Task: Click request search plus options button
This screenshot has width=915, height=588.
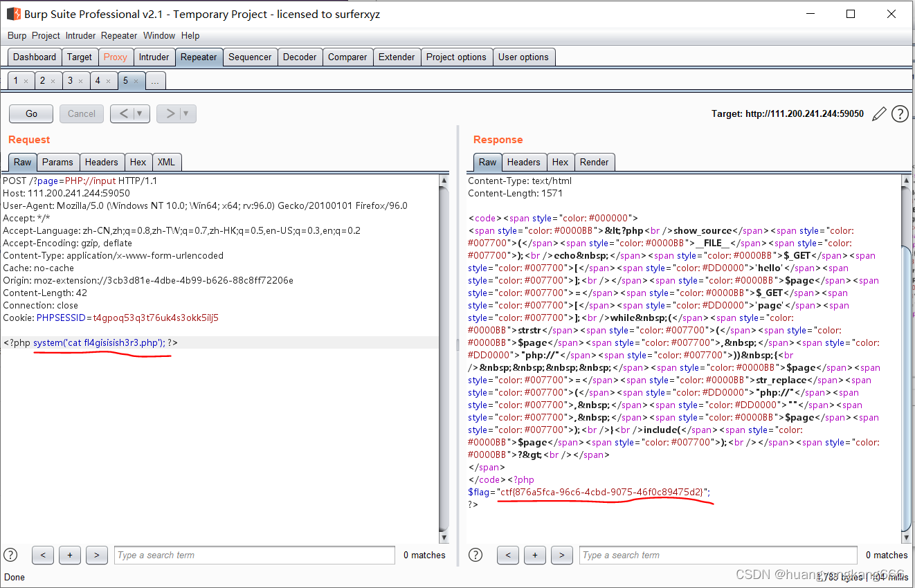Action: [70, 555]
